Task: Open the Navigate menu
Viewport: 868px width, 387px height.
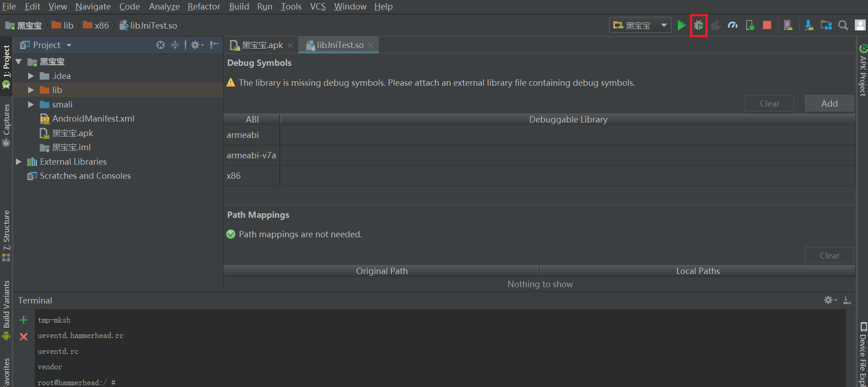Action: (x=93, y=6)
